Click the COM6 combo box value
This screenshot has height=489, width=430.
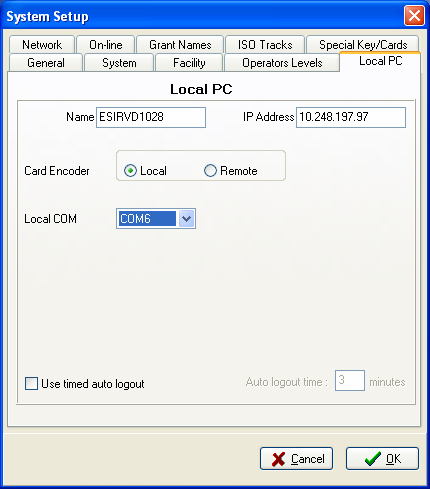point(147,219)
